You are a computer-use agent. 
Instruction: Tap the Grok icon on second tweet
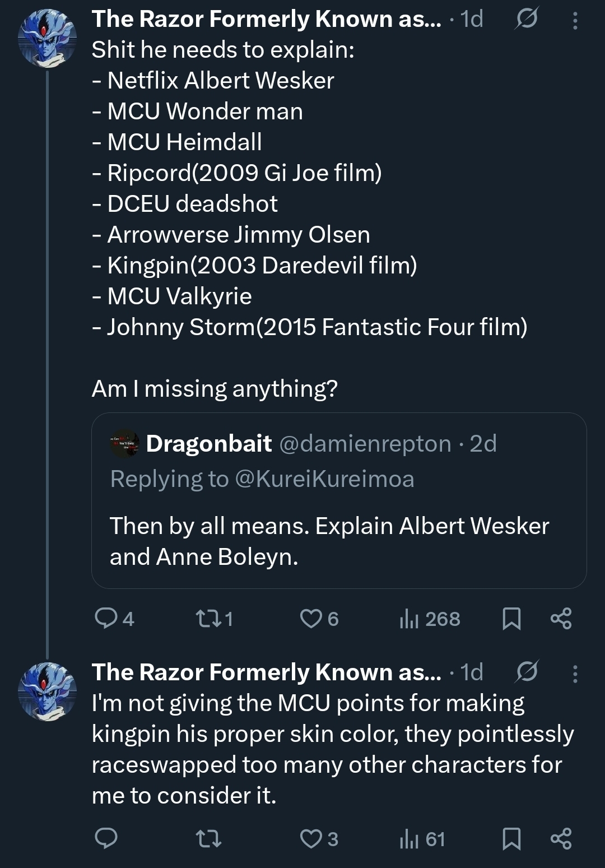click(526, 671)
